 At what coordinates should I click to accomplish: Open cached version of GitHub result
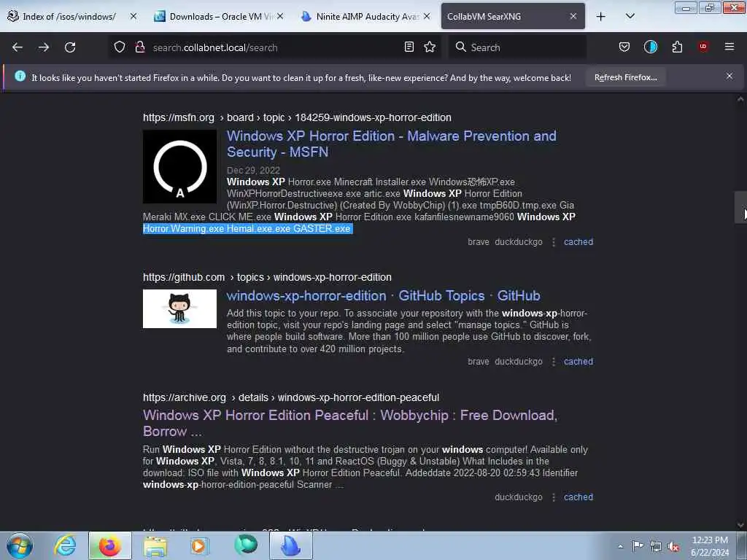[x=578, y=362]
